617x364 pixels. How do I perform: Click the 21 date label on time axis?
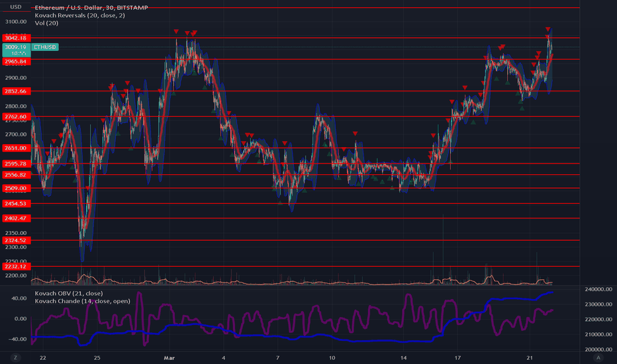(x=530, y=357)
